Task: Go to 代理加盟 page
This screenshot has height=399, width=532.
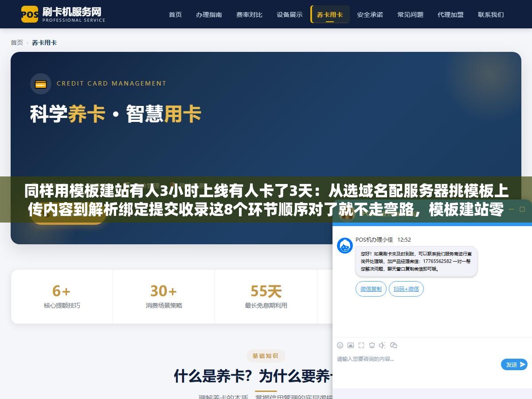Action: (450, 15)
